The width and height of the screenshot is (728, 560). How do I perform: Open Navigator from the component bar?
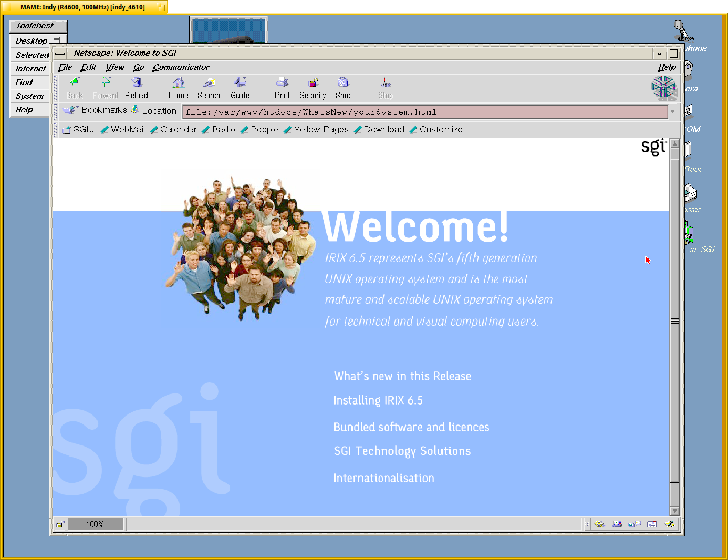tap(600, 524)
